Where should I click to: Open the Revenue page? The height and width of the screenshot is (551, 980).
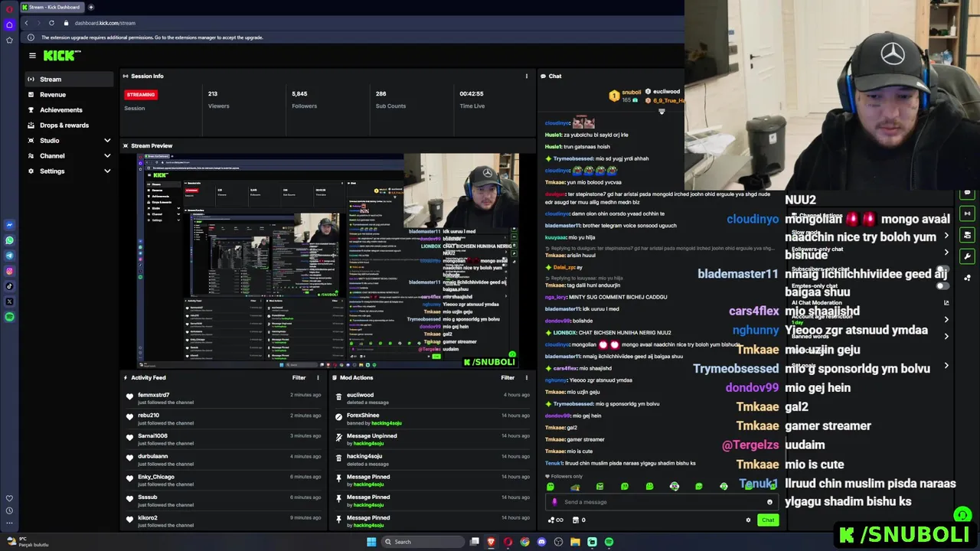[x=69, y=94]
